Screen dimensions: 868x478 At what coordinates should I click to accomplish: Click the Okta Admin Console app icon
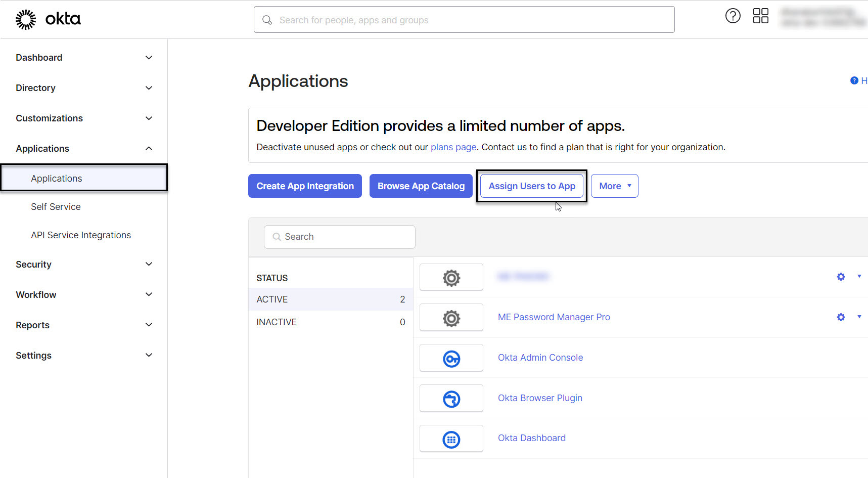point(451,359)
